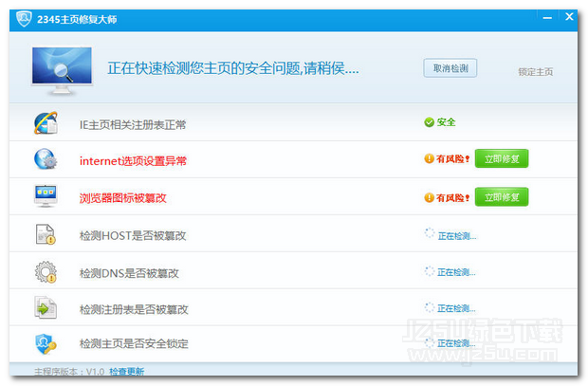Click the green 安全 status text
Viewport: 588px width, 386px height.
[x=447, y=122]
